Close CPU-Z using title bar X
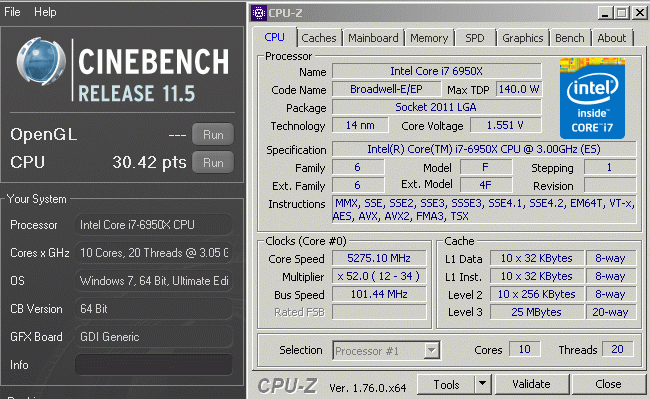 pyautogui.click(x=639, y=13)
